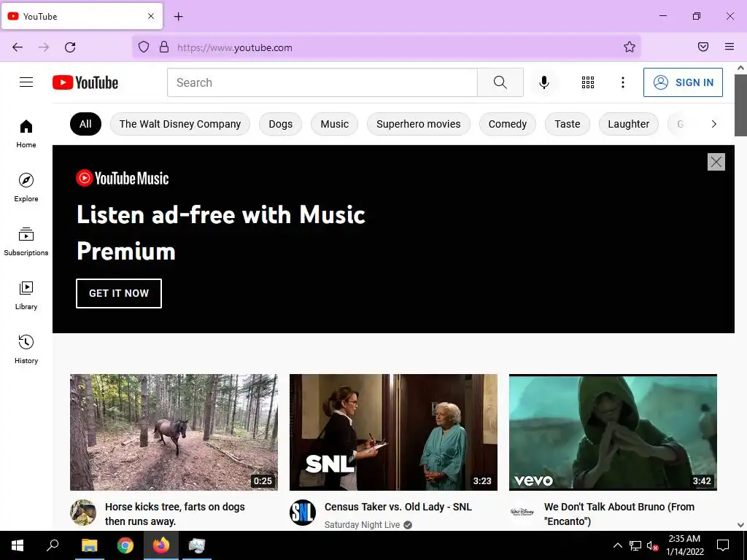747x560 pixels.
Task: Open Library in sidebar
Action: [26, 296]
